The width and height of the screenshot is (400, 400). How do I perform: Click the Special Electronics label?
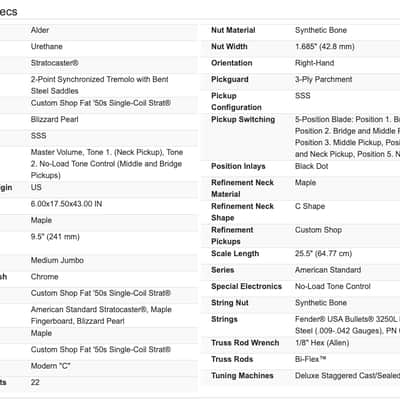246,286
